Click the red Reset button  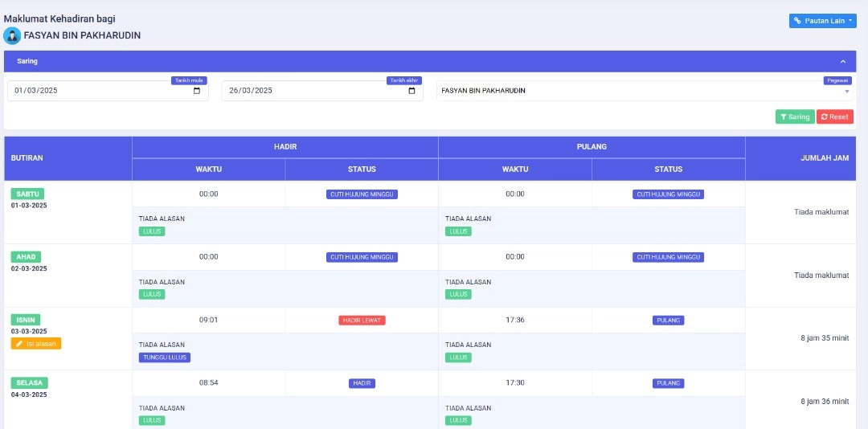pos(834,117)
